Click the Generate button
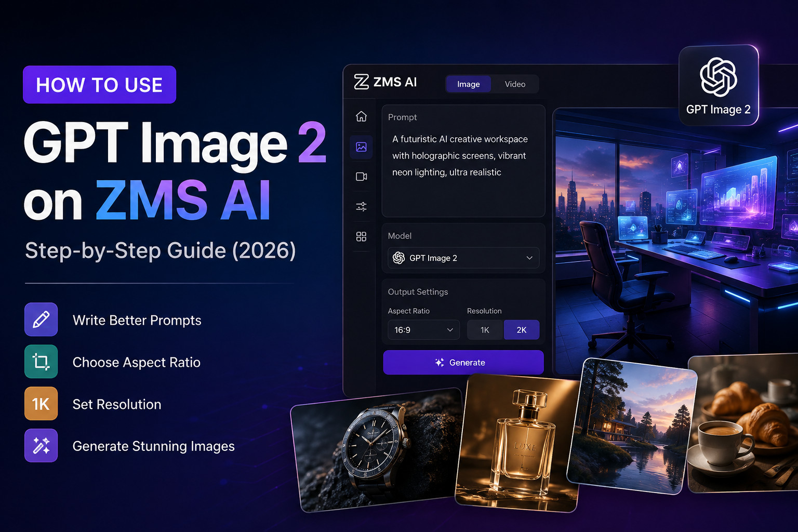This screenshot has width=798, height=532. 463,362
